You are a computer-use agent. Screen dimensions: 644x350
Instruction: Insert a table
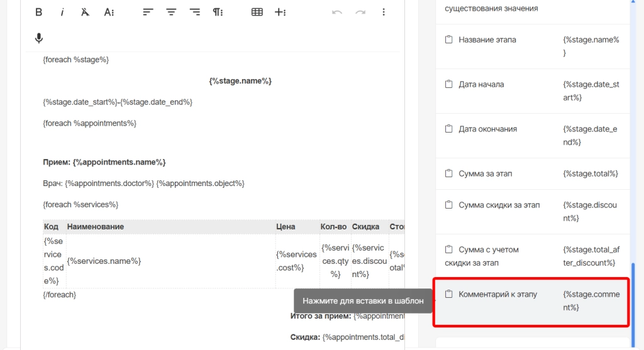[257, 12]
